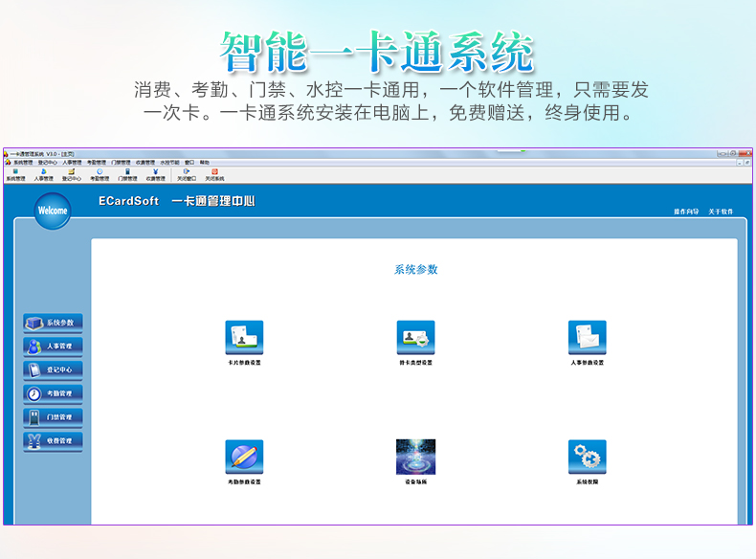Viewport: 756px width, 559px height.
Task: Click 考勤管理 clock toolbar icon
Action: (100, 174)
